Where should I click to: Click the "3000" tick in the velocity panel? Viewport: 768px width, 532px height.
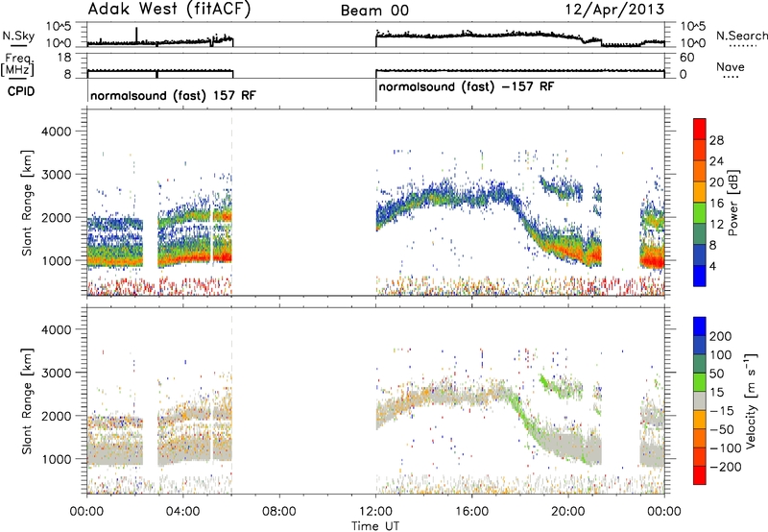56,373
